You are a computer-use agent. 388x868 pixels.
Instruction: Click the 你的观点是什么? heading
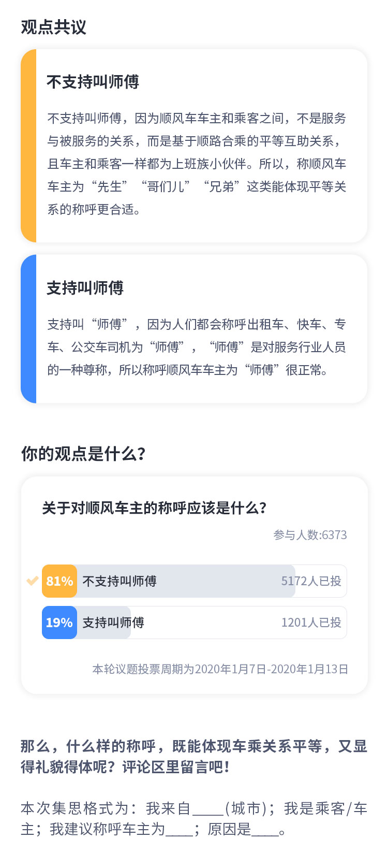coord(83,454)
